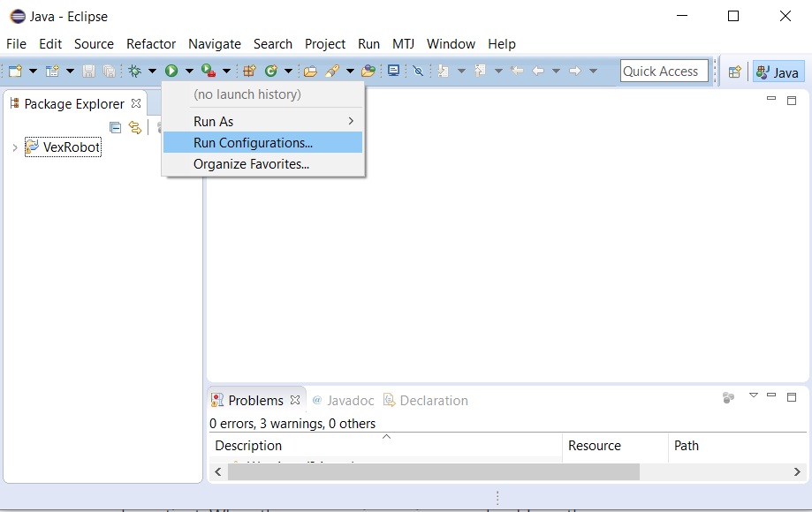This screenshot has height=512, width=812.
Task: Open the External Tools dropdown arrow
Action: click(x=226, y=71)
